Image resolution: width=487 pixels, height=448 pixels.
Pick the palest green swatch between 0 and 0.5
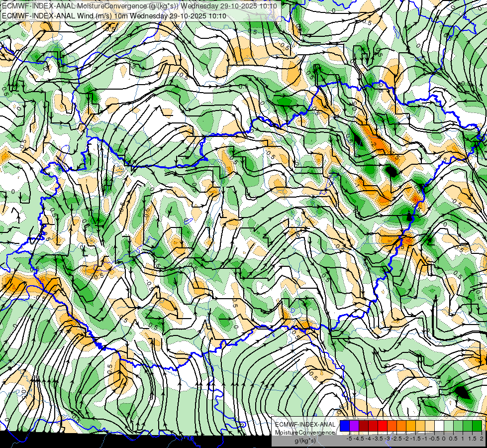click(x=449, y=426)
